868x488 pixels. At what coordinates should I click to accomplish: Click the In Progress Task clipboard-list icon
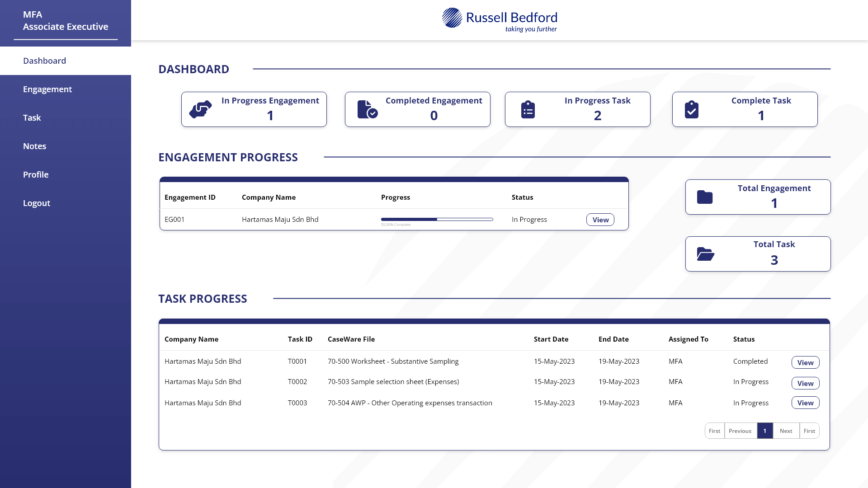pyautogui.click(x=528, y=109)
